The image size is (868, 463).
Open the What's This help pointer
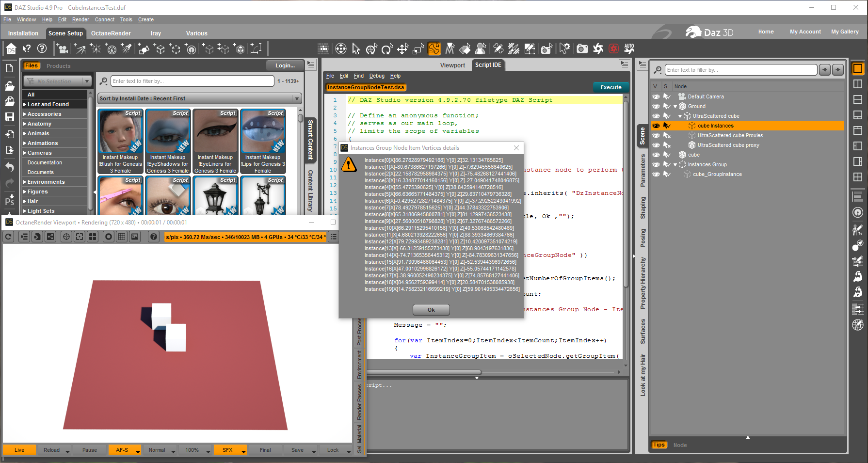(27, 48)
